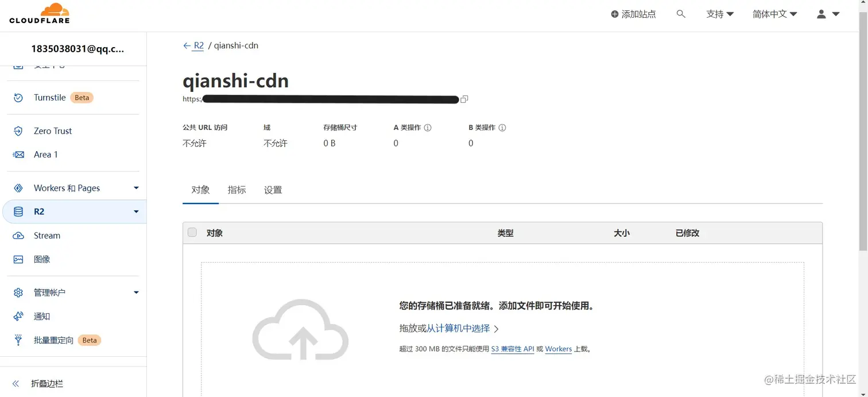Viewport: 868px width, 397px height.
Task: Expand the Workers 和 Pages submenu arrow
Action: pos(136,188)
